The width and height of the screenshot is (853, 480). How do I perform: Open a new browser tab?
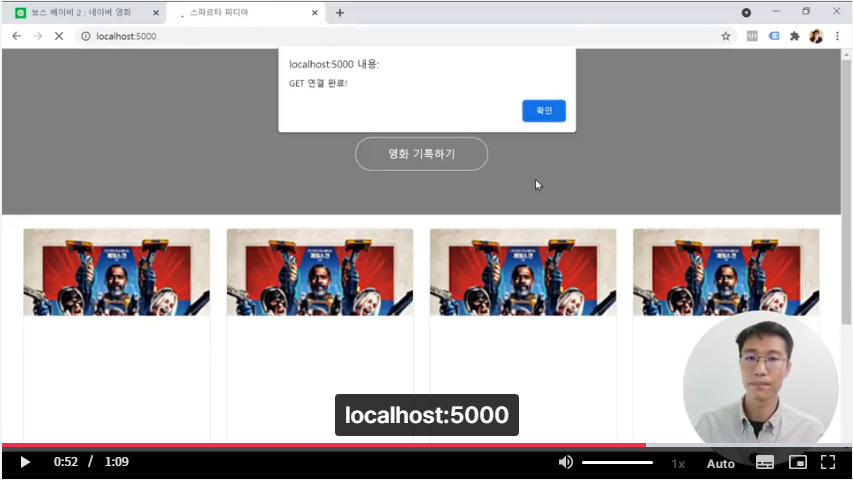(x=340, y=13)
